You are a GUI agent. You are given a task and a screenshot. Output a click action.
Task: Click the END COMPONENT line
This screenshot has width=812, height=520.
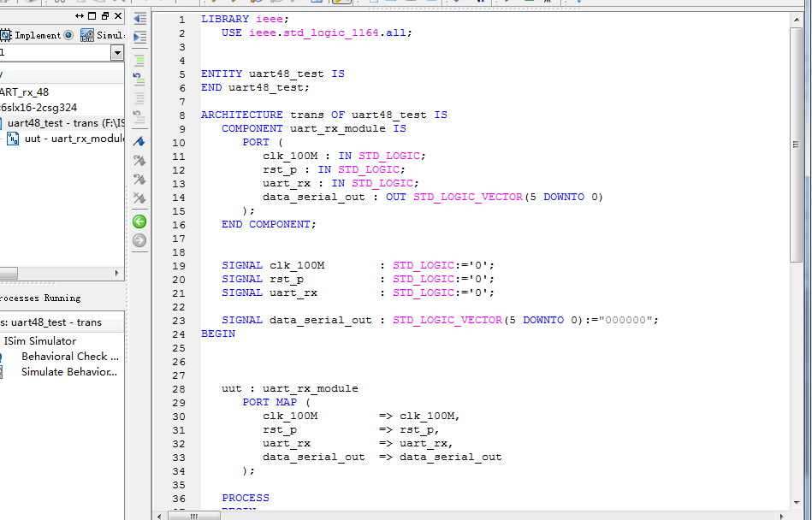click(x=269, y=224)
